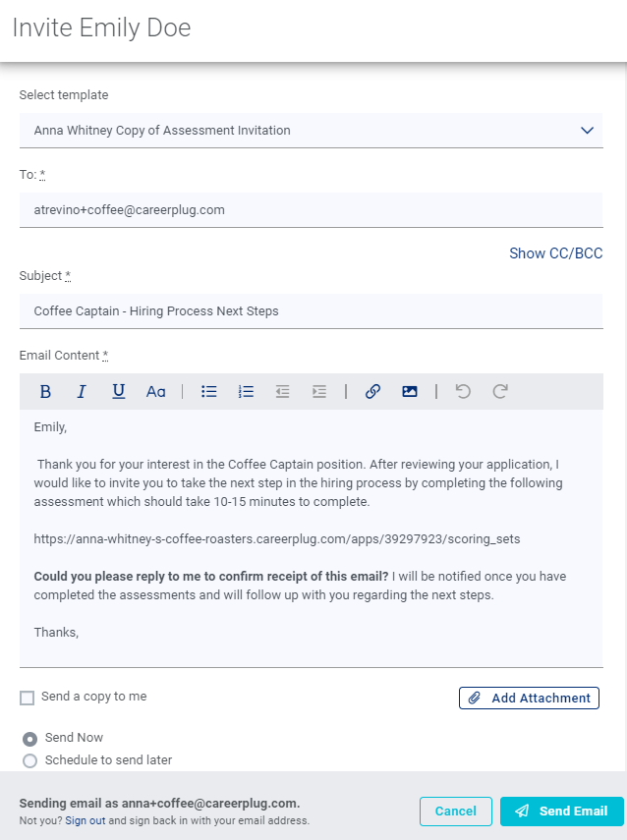Viewport: 627px width, 840px height.
Task: Open the text style Aa option
Action: 156,391
